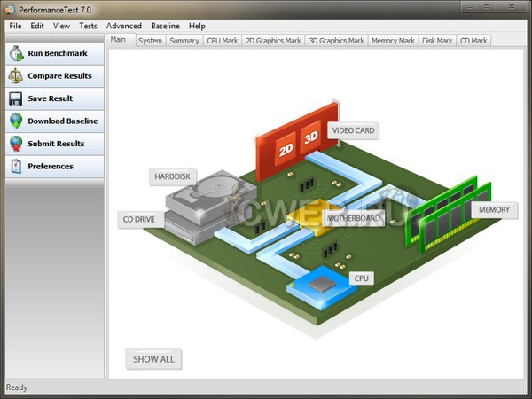Open the File menu
This screenshot has height=399, width=532.
[x=15, y=26]
